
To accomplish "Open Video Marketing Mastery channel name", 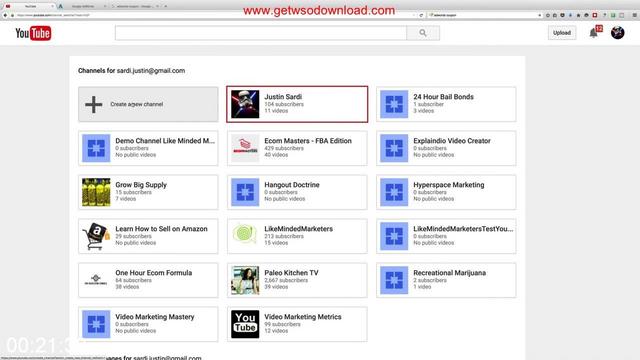I will (x=155, y=317).
